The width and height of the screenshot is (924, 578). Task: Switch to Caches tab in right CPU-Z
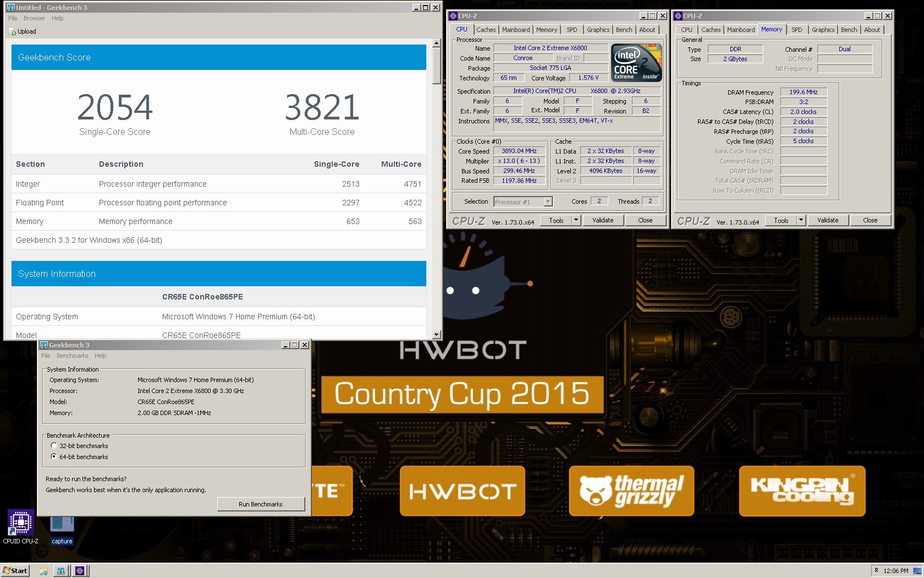coord(711,30)
